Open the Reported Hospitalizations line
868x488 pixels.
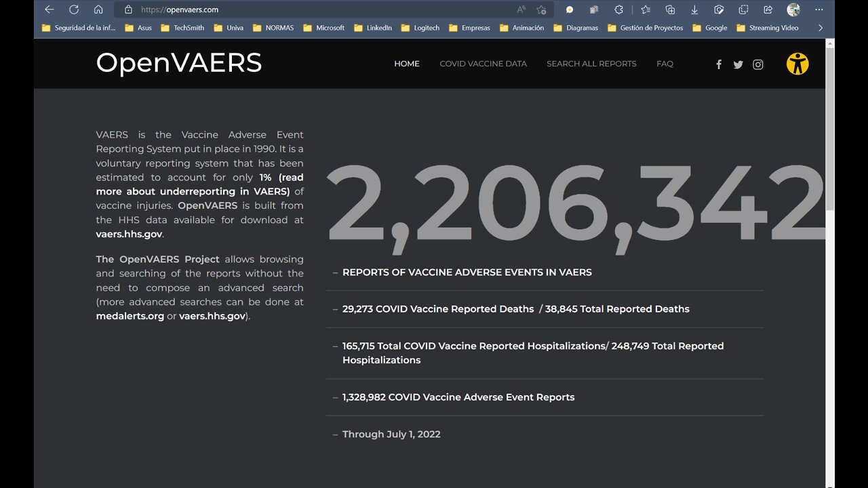pos(533,352)
